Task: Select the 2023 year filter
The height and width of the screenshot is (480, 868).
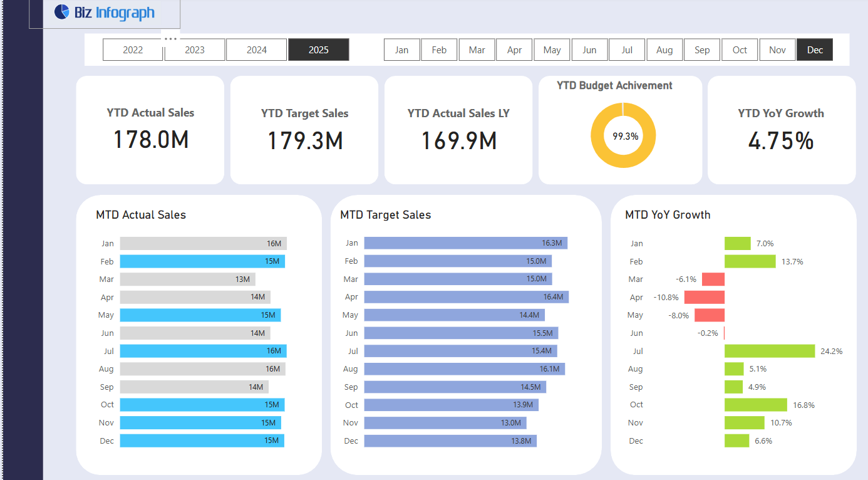Action: pyautogui.click(x=195, y=50)
